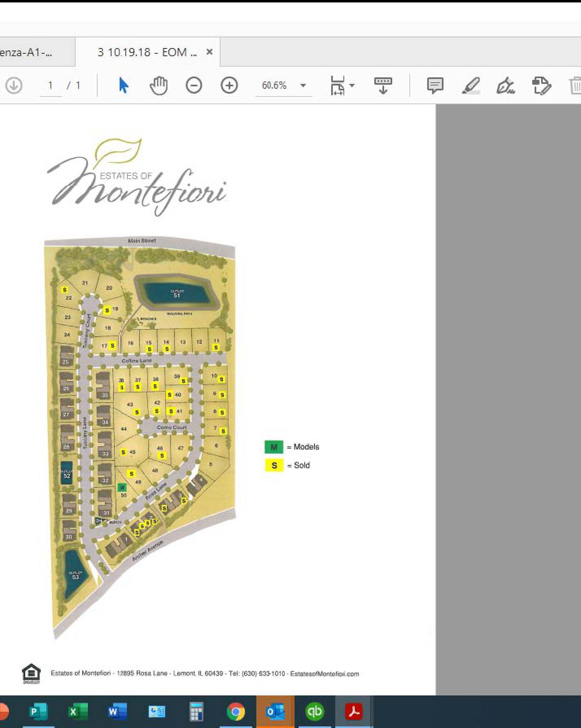Select the Highlight text tool
Viewport: 581px width, 728px height.
pyautogui.click(x=470, y=86)
